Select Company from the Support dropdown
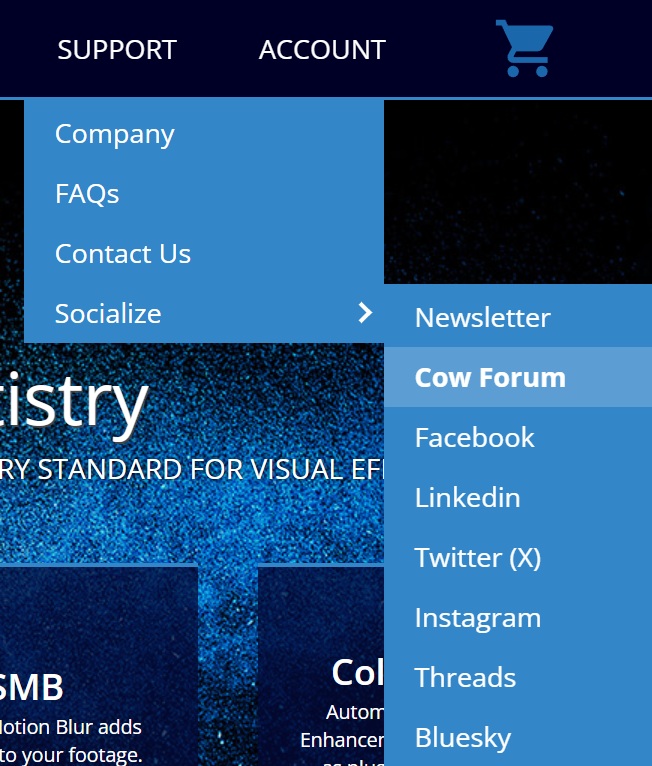This screenshot has height=766, width=652. [x=115, y=134]
